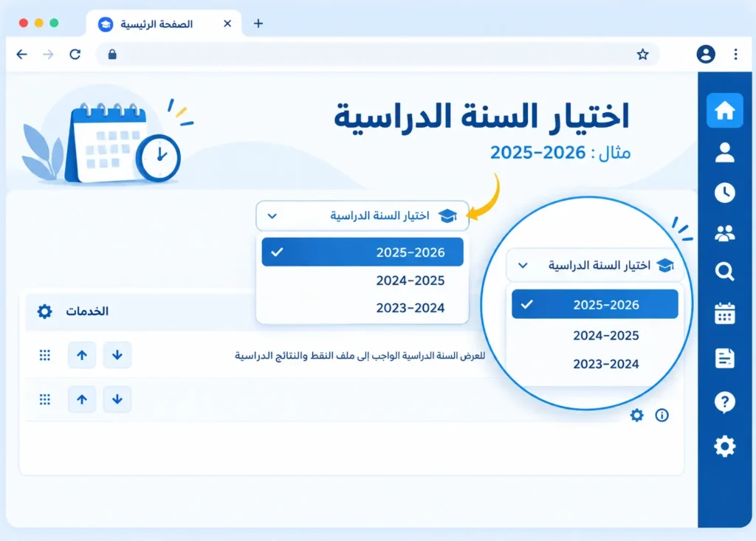Move the second service row down

117,399
